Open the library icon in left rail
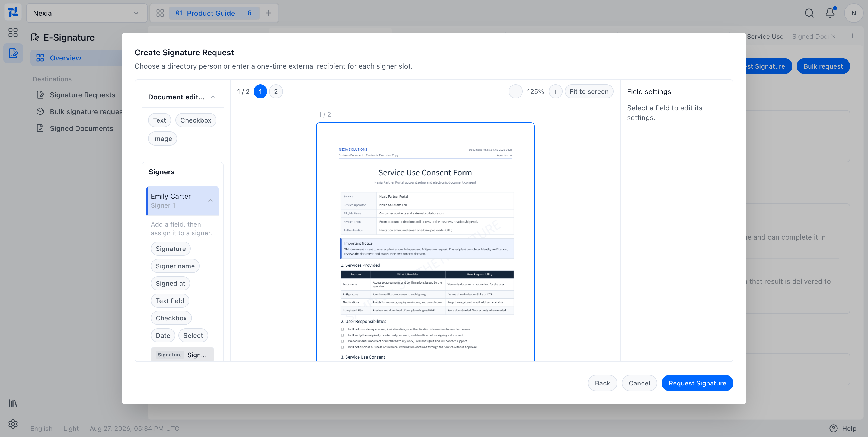This screenshot has height=437, width=868. [x=13, y=403]
